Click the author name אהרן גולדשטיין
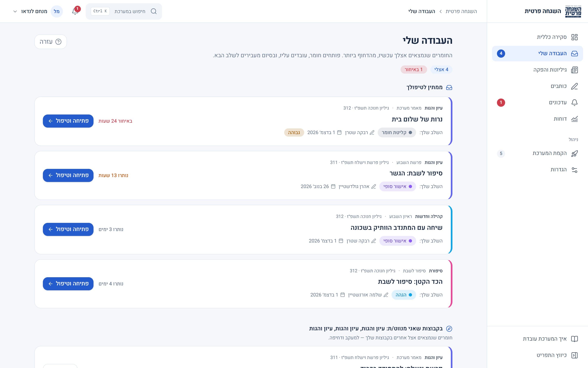 coord(354,186)
